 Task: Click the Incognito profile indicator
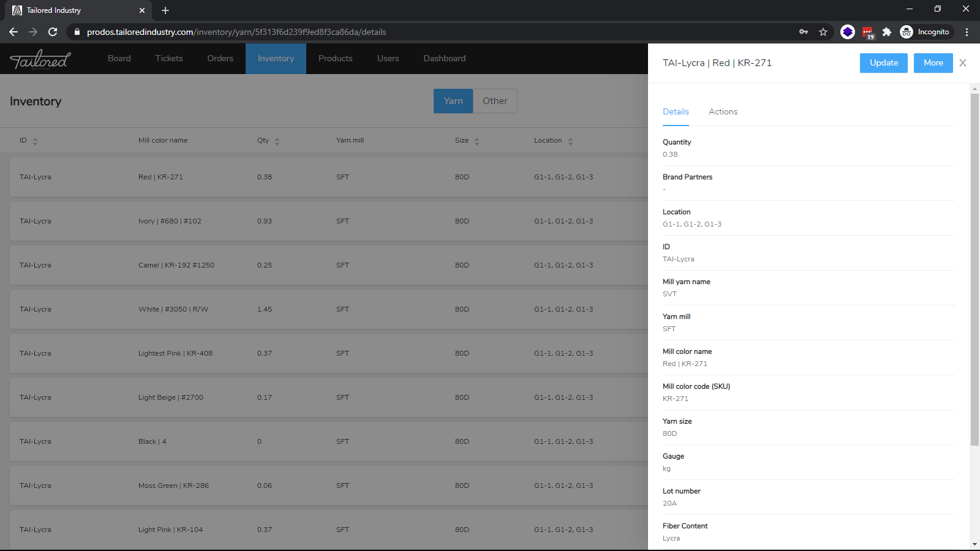pyautogui.click(x=925, y=32)
